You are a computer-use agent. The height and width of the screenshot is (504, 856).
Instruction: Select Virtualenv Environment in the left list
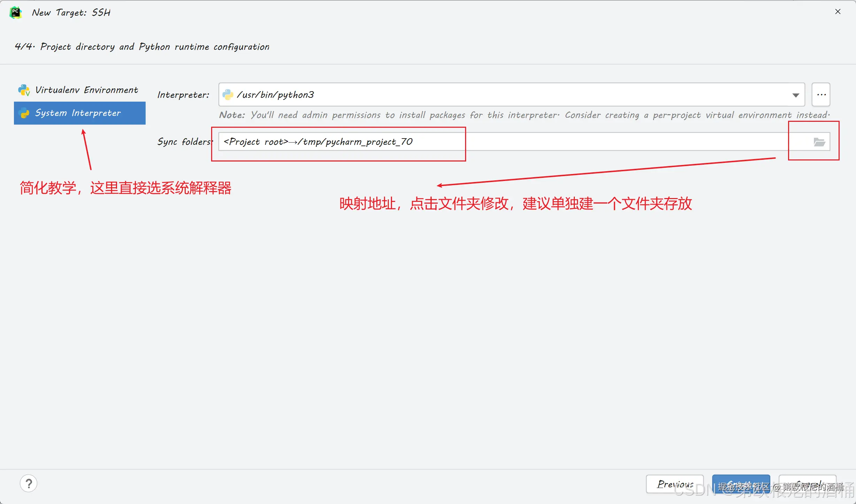[86, 90]
